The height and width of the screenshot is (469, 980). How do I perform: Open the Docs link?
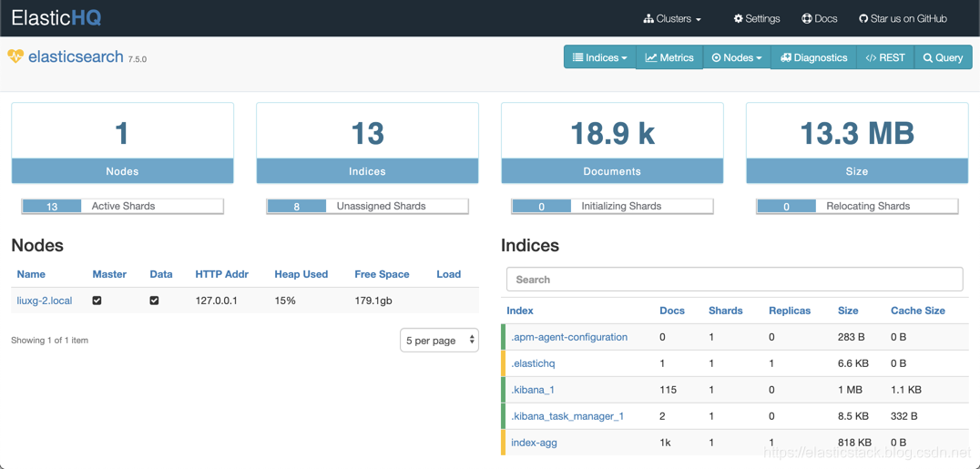[820, 19]
